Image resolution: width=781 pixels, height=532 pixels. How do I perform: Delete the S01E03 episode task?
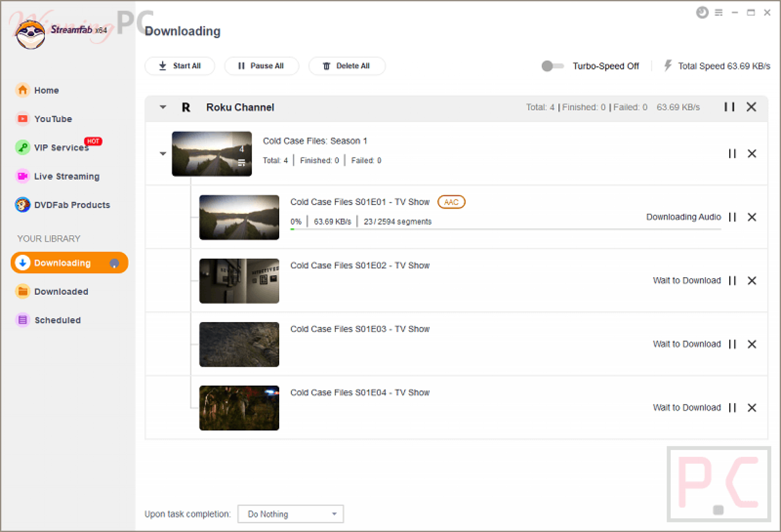(752, 344)
